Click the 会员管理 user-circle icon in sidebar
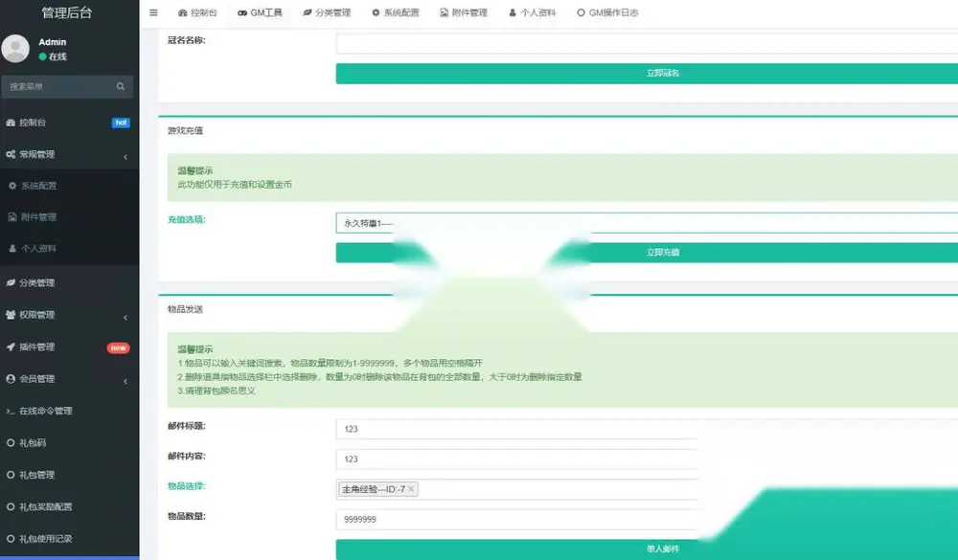The image size is (958, 560). [11, 379]
